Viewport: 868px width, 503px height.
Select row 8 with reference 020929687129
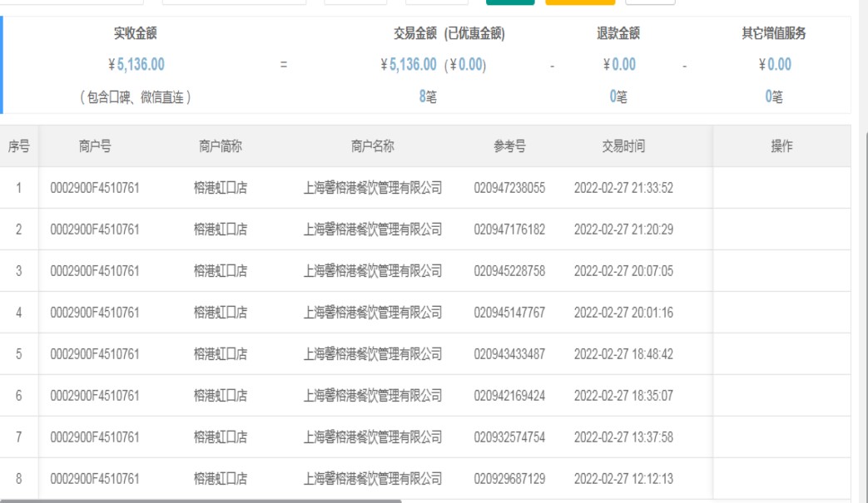point(509,479)
